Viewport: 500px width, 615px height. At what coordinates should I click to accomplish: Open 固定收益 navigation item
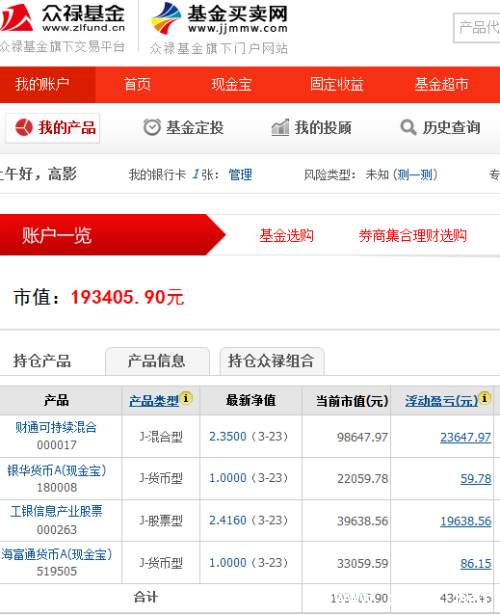coord(337,84)
